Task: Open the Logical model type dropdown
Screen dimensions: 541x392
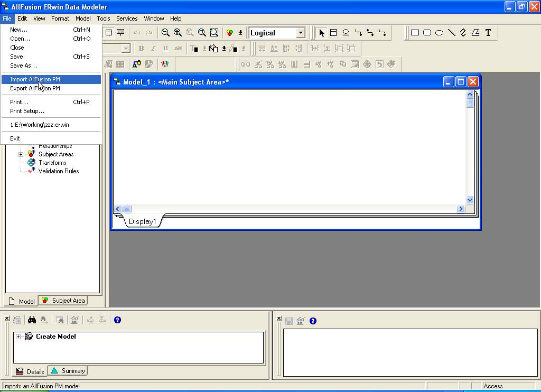Action: [301, 33]
